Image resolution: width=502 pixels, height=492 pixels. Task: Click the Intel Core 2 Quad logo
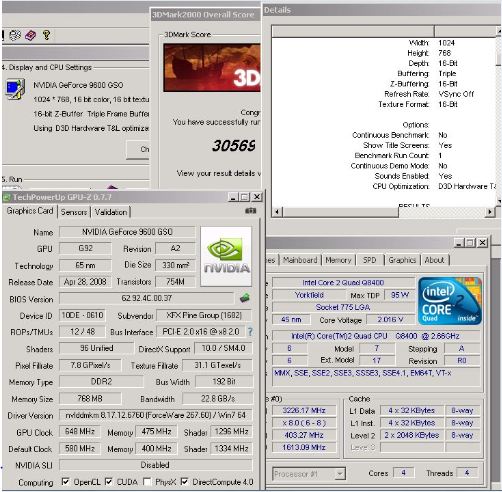[450, 301]
